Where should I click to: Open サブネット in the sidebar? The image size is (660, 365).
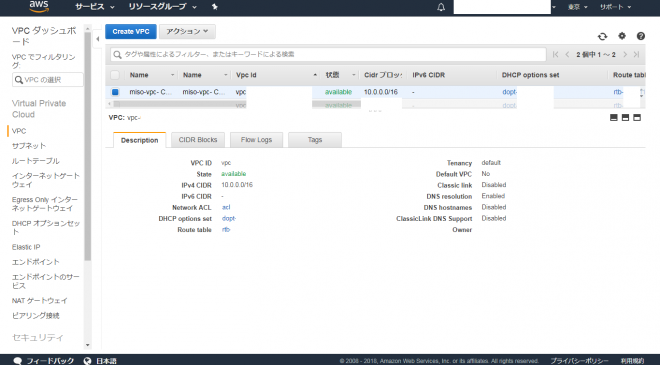click(29, 146)
